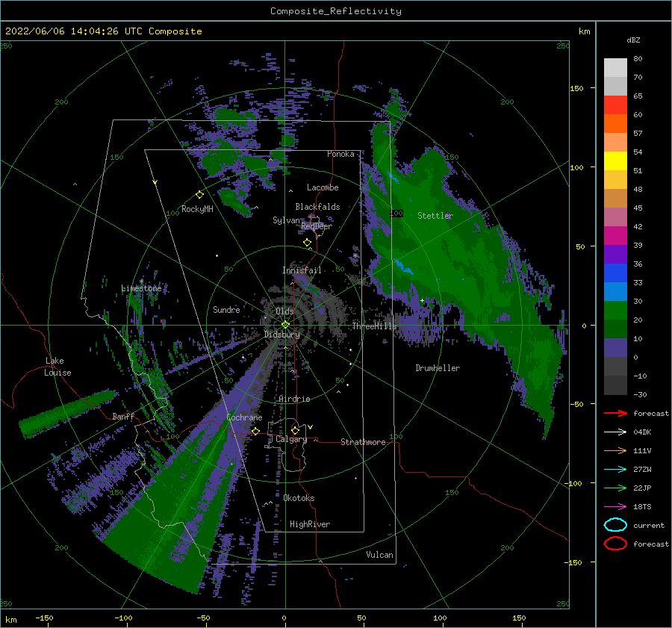Select the 33 dBZ blue swatch
Image resolution: width=672 pixels, height=628 pixels.
(615, 273)
